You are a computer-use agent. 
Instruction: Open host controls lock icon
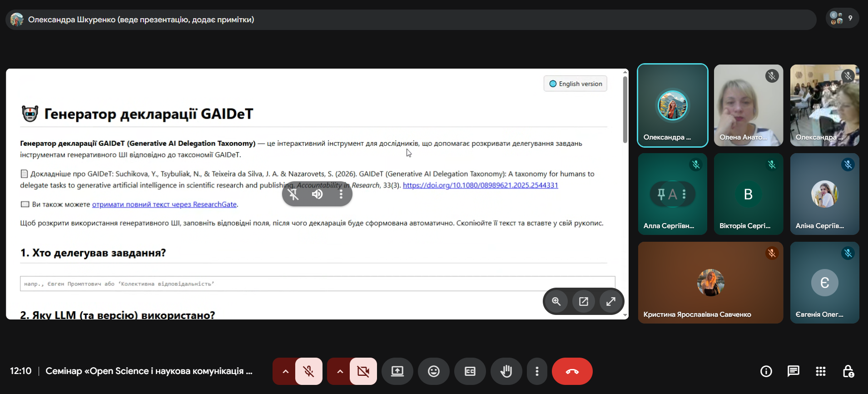pos(848,371)
